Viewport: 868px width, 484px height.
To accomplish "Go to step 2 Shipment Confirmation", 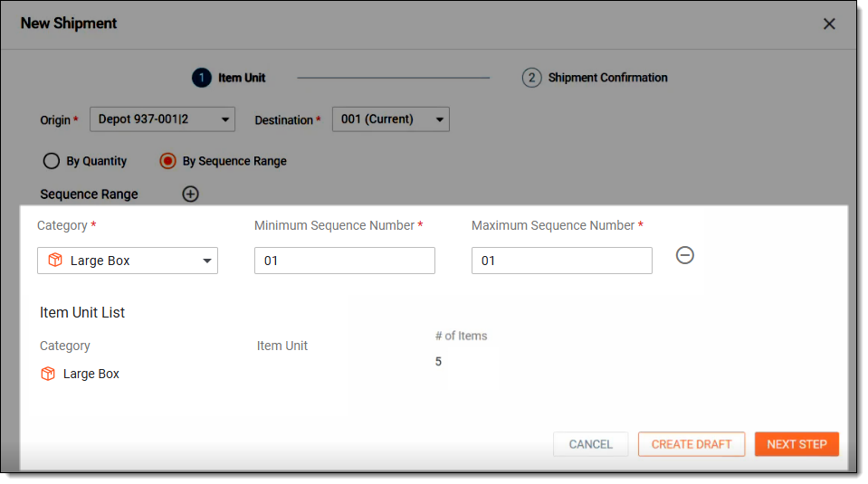I will [595, 78].
